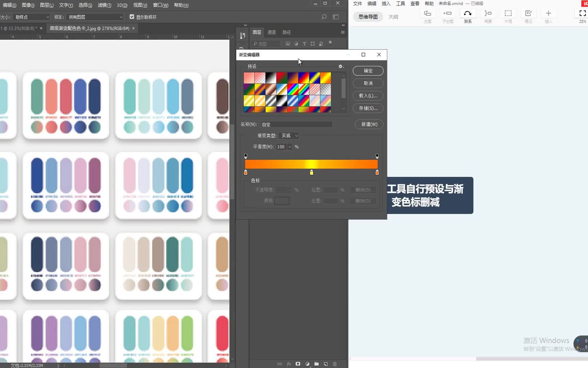Image resolution: width=588 pixels, height=368 pixels.
Task: Filter layers by shape layer icon
Action: click(312, 44)
